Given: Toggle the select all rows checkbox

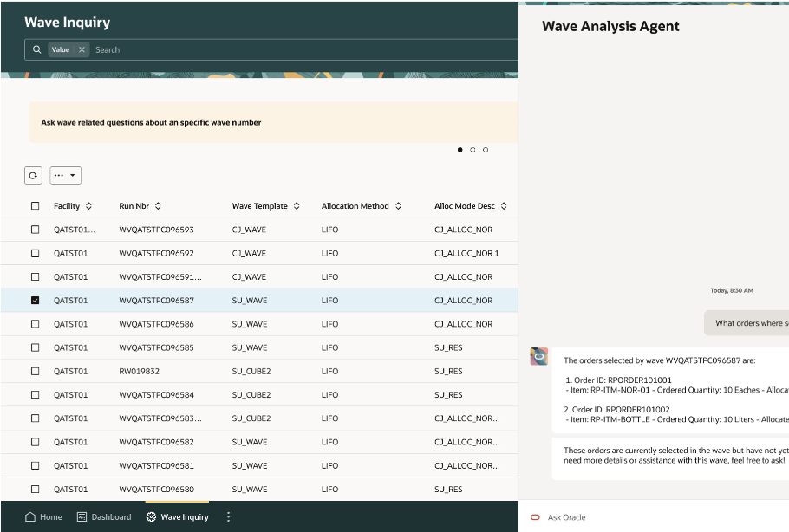Looking at the screenshot, I should coord(35,206).
